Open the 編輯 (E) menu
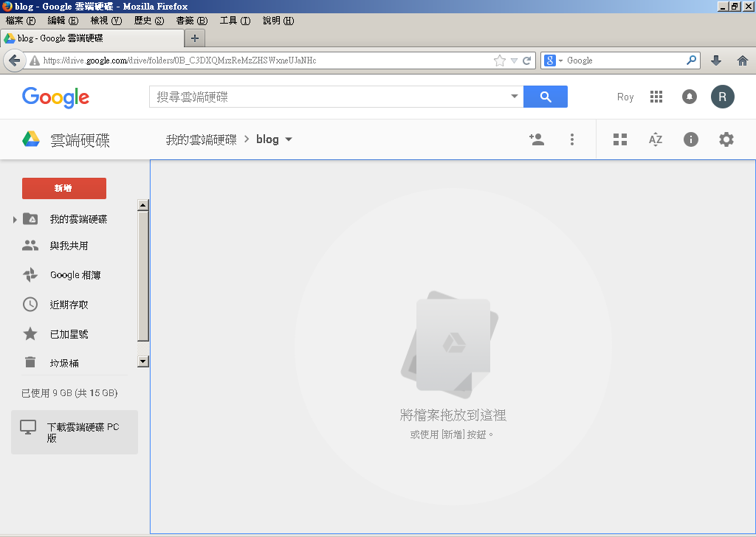Screen dimensions: 756x537 63,21
